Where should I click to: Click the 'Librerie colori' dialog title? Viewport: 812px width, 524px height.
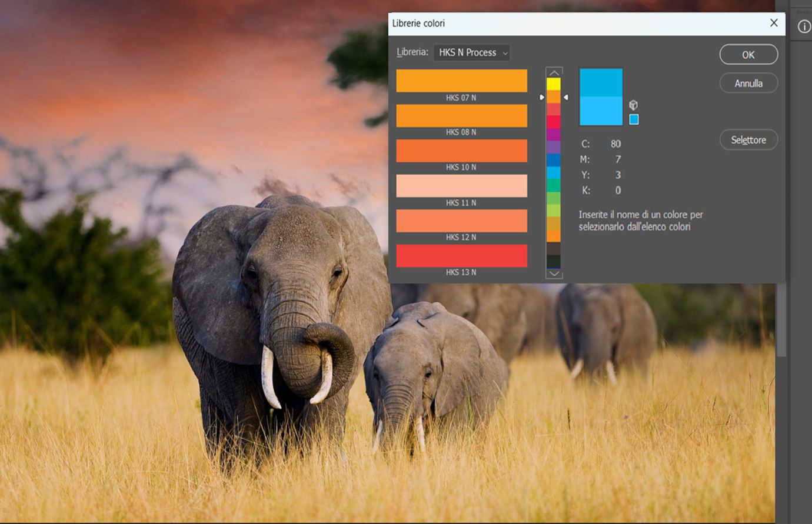click(x=418, y=24)
